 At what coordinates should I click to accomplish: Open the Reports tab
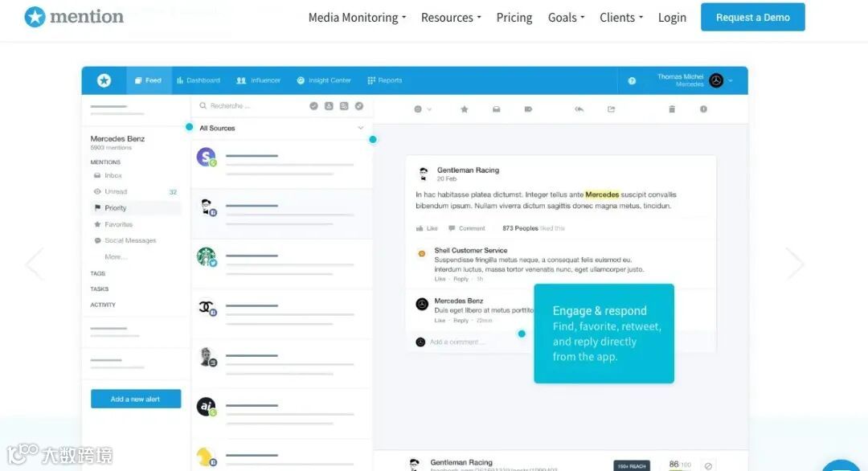(x=385, y=80)
